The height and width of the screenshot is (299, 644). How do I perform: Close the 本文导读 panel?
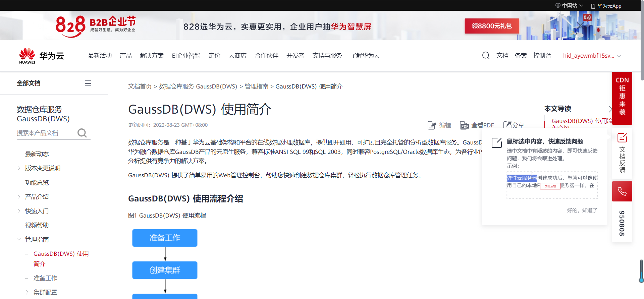click(610, 109)
